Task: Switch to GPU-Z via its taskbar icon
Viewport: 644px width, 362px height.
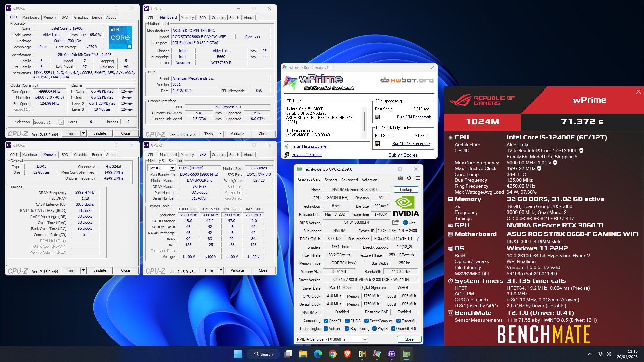Action: click(407, 354)
